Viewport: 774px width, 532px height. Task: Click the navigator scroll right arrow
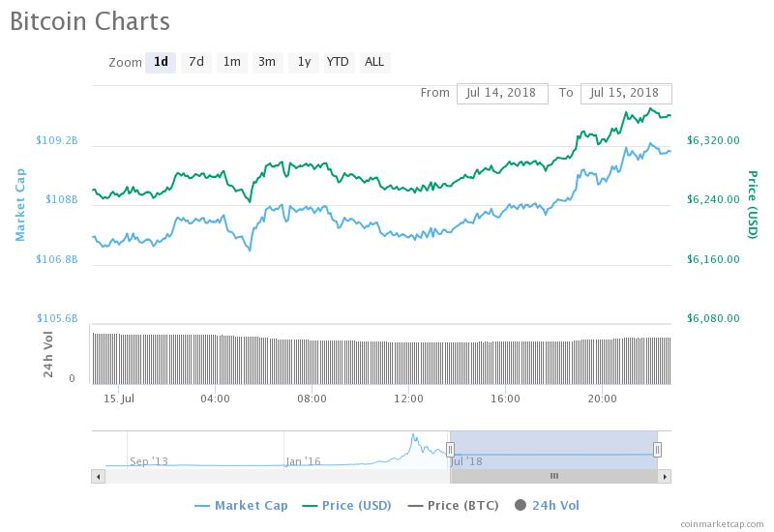click(x=665, y=476)
